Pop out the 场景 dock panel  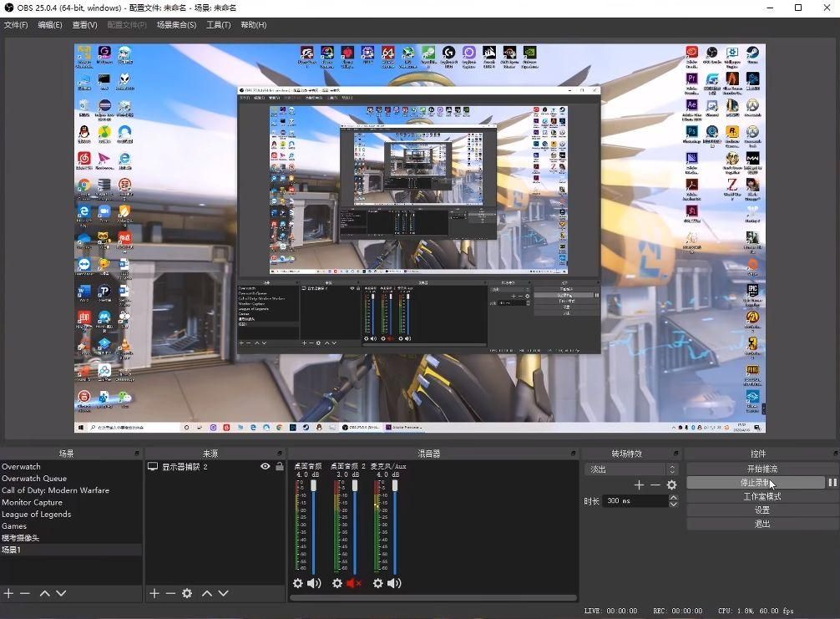point(137,454)
